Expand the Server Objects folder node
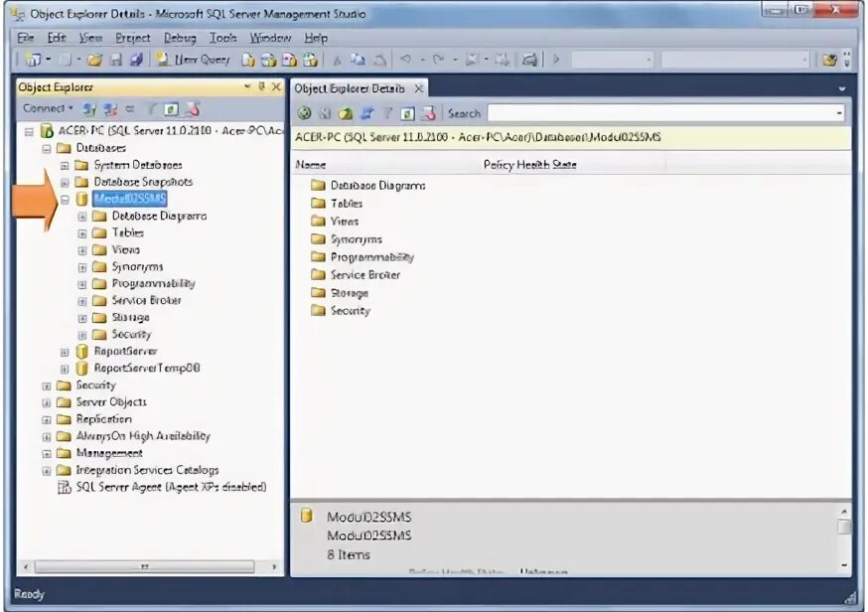 [47, 402]
